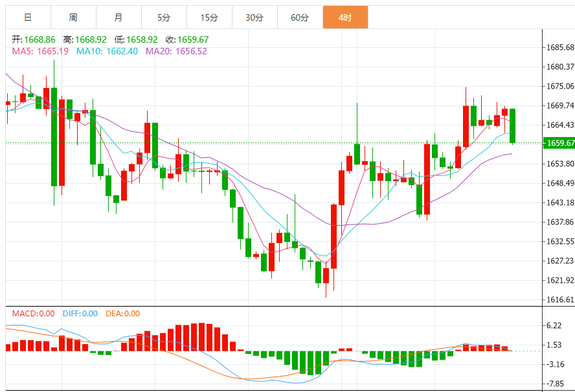Viewport: 575px width, 392px height.
Task: Click the close price 1659.67 in header
Action: coord(193,39)
